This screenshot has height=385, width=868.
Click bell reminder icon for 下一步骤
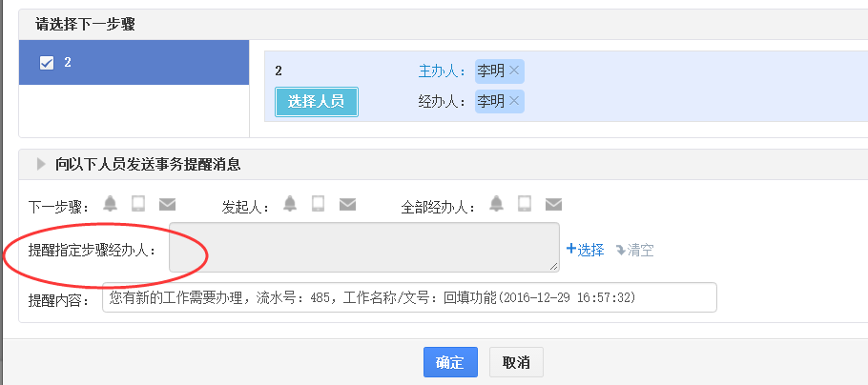(111, 203)
